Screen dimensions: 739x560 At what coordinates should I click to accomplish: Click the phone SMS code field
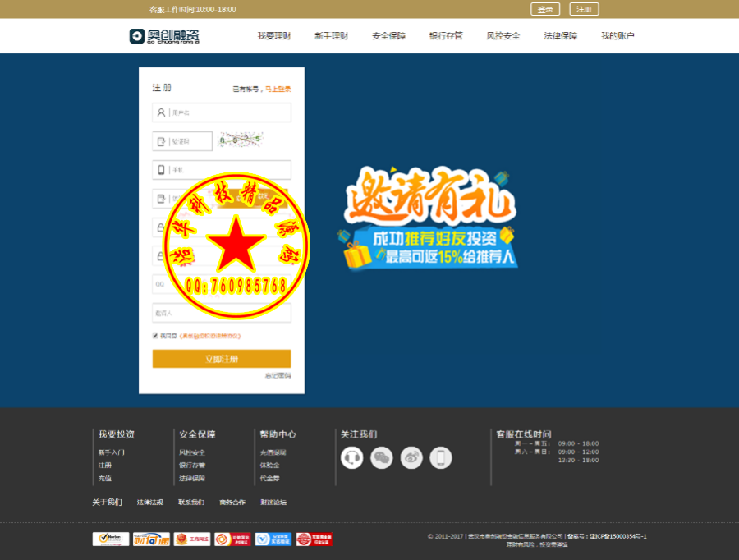coord(184,199)
